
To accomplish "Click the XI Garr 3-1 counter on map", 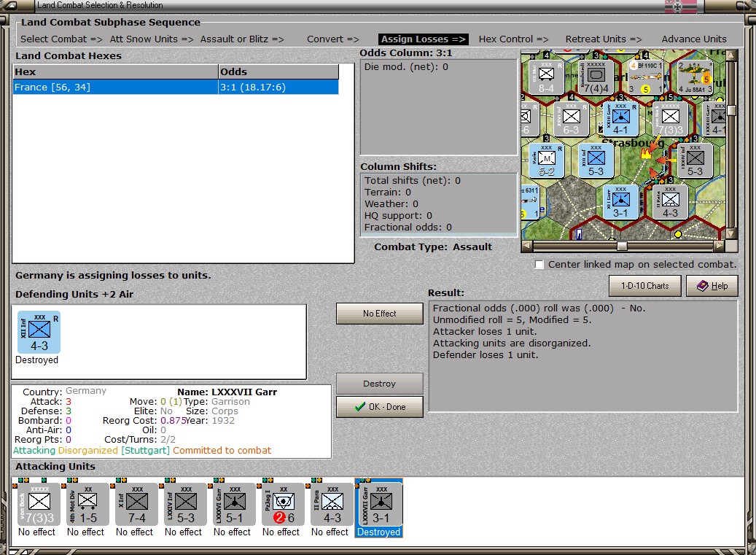I will (620, 202).
